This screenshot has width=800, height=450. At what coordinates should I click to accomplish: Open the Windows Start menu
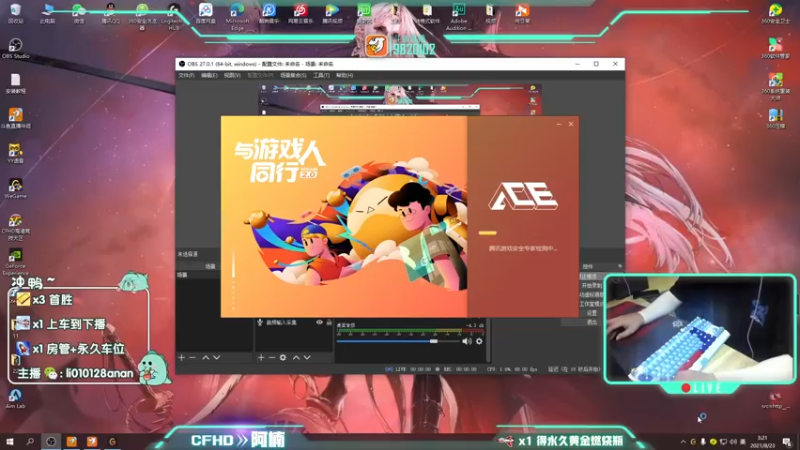click(x=10, y=441)
